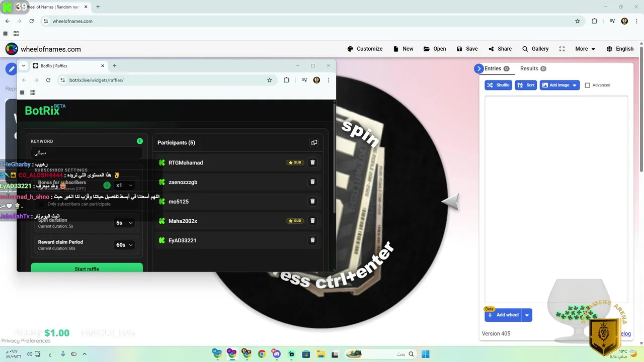Switch to the Entries tab
The image size is (644, 362).
497,68
